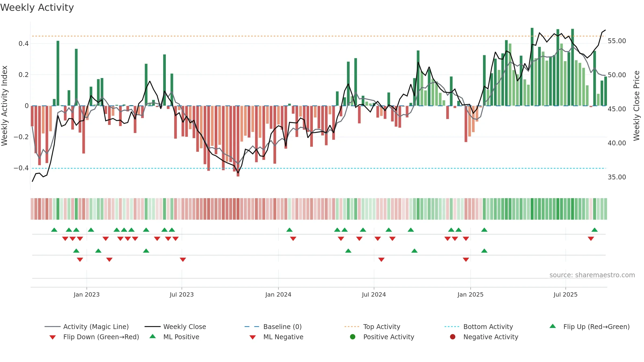Toggle the Bottom Activity legend entry
Screen dimensions: 644x362
coord(479,327)
